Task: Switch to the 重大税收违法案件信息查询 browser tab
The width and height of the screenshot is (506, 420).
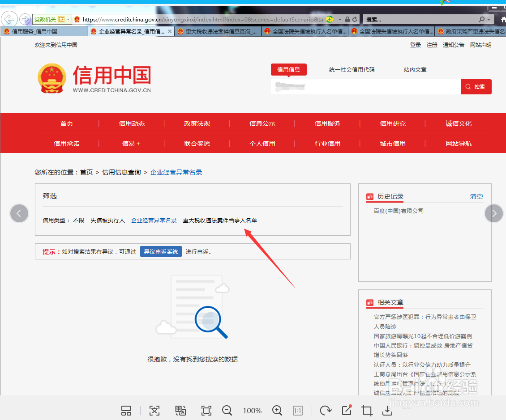Action: tap(218, 31)
